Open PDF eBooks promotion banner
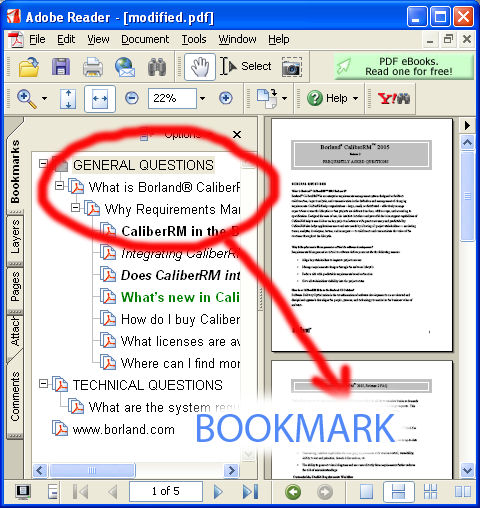The height and width of the screenshot is (508, 480). (404, 66)
